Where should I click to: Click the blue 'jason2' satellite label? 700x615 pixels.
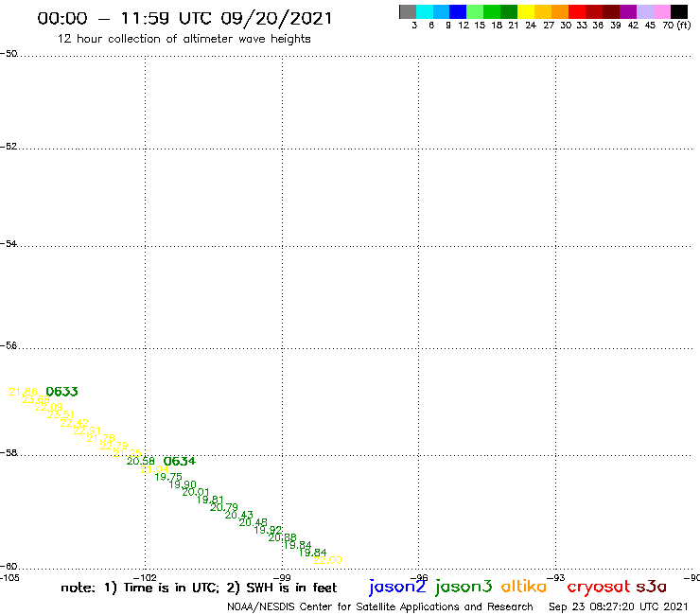tap(397, 587)
